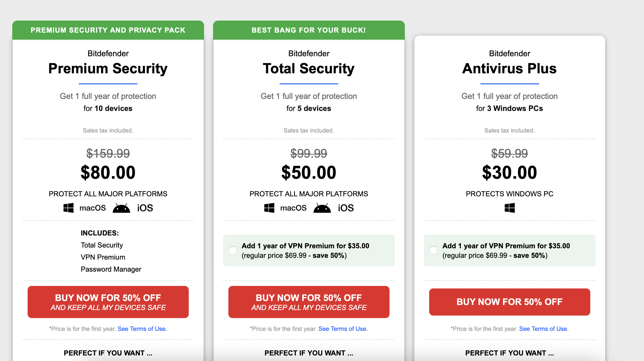
Task: Click Windows icon under Premium Security
Action: tap(68, 208)
